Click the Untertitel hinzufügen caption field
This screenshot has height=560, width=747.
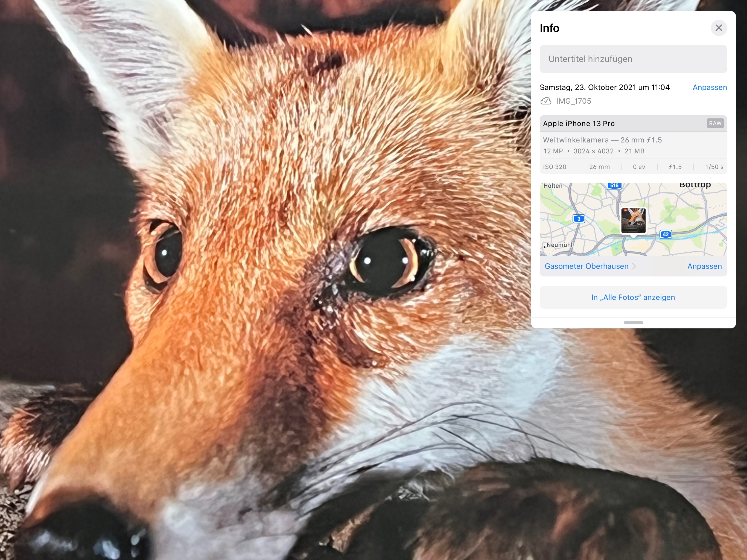(633, 59)
